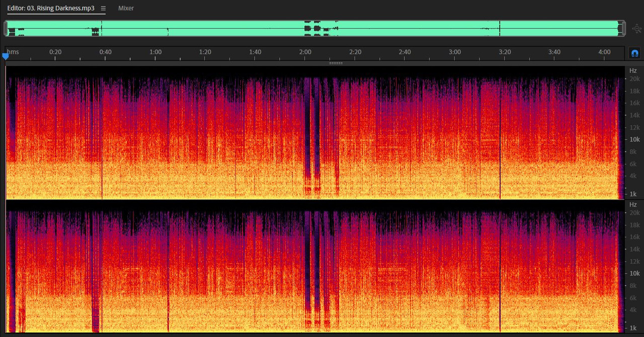Click the lower channel spectrogram display
The width and height of the screenshot is (644, 337).
click(x=315, y=267)
